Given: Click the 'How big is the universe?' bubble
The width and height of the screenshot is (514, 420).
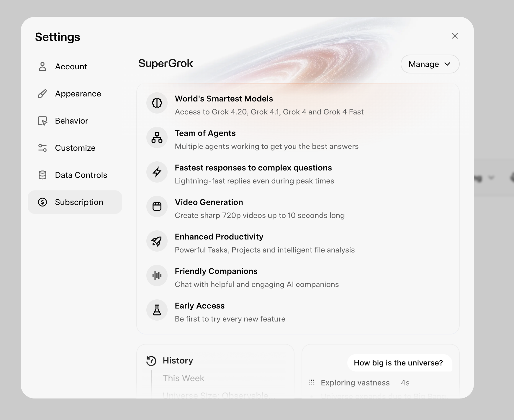Looking at the screenshot, I should point(398,363).
